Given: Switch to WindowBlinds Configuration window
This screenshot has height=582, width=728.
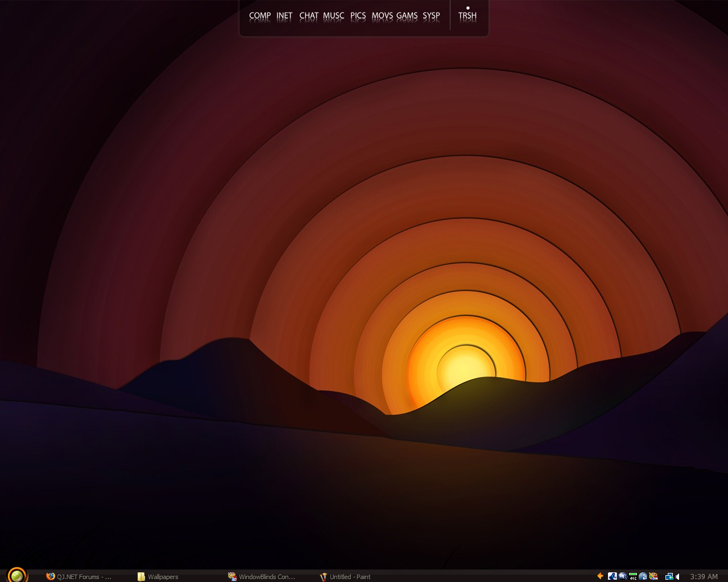Looking at the screenshot, I should point(262,576).
